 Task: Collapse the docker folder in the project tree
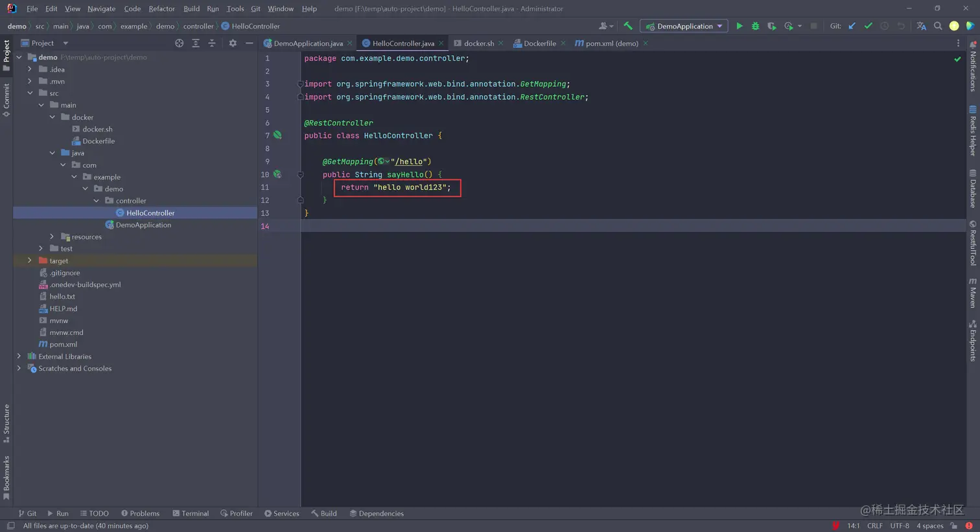[52, 117]
